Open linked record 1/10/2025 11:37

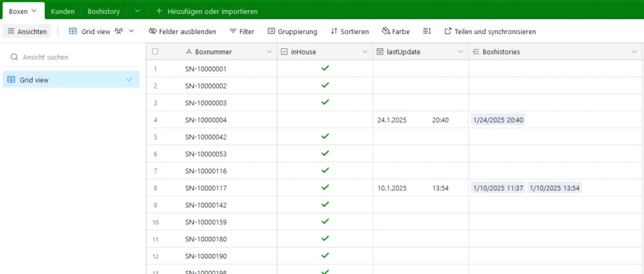point(498,188)
